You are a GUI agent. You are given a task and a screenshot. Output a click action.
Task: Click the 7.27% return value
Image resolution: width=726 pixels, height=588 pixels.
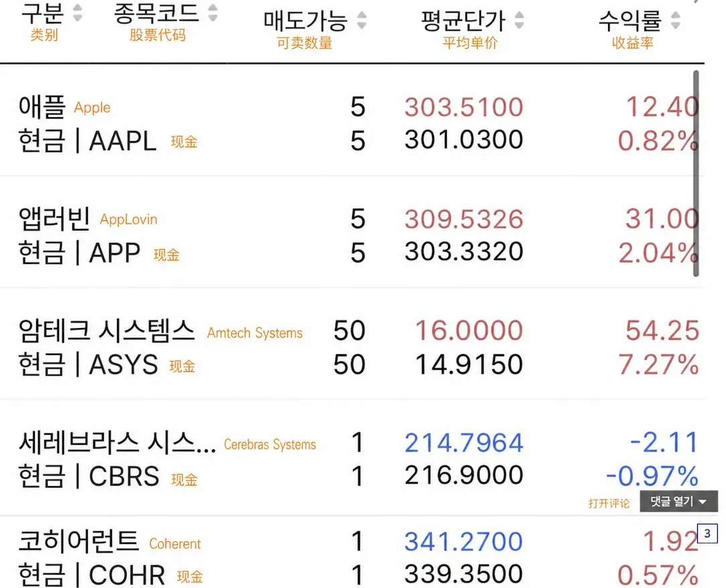pyautogui.click(x=658, y=365)
